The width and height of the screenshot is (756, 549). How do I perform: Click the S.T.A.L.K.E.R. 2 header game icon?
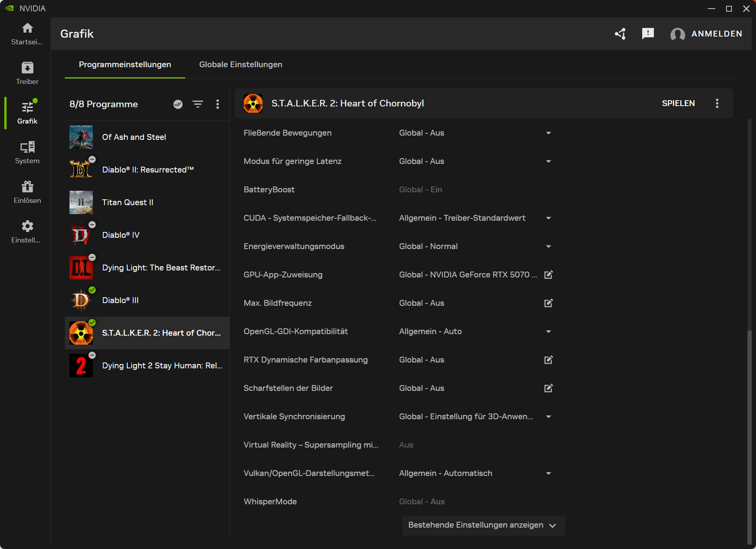(253, 103)
